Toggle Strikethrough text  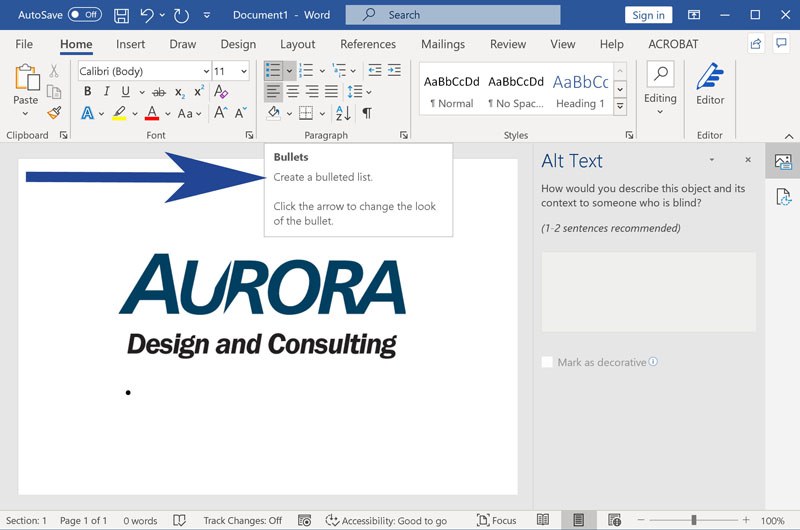click(159, 92)
